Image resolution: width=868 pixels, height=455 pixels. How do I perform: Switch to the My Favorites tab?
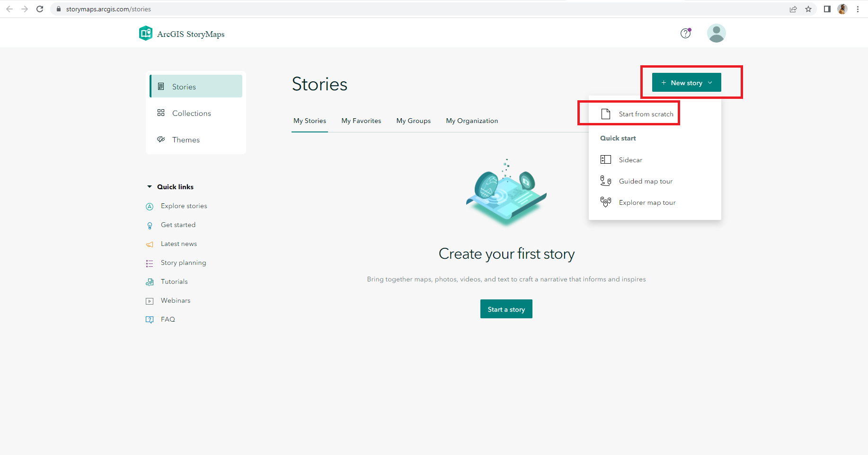point(361,121)
